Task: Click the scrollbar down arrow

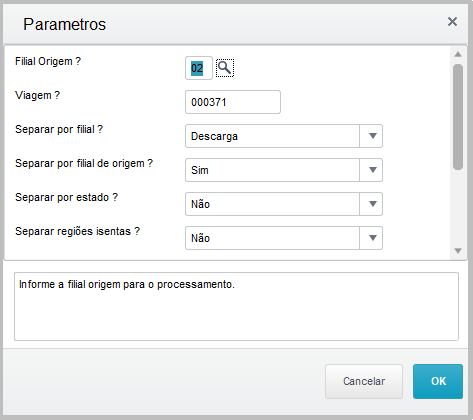Action: [458, 251]
